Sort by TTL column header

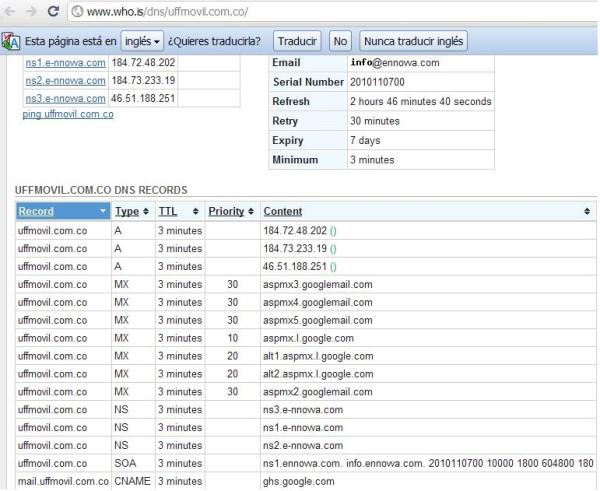pyautogui.click(x=168, y=211)
